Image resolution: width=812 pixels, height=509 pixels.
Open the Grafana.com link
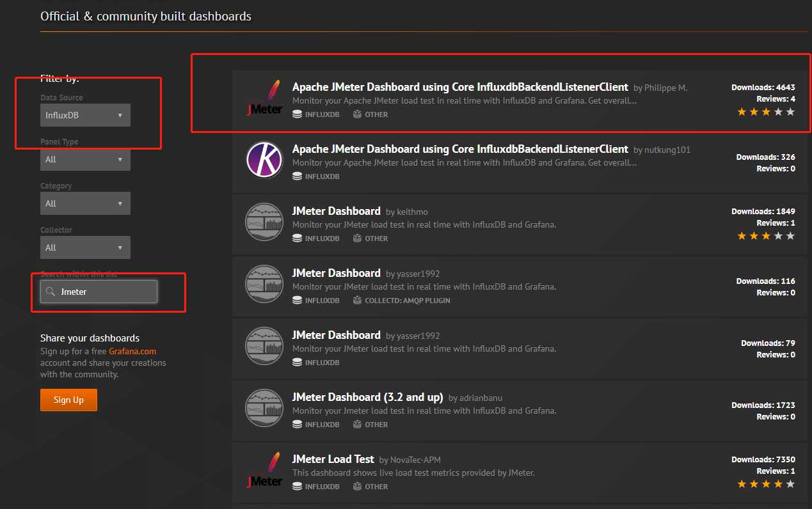tap(132, 351)
